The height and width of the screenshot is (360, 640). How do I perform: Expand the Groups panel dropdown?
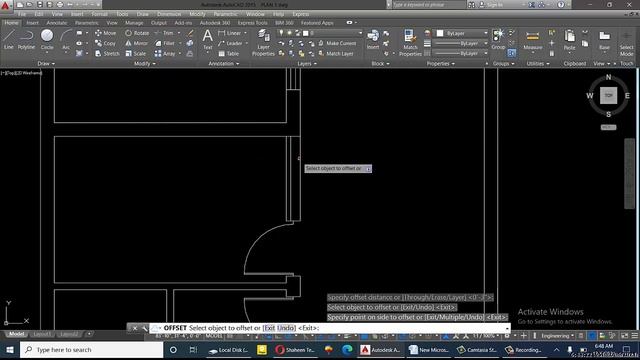pos(503,64)
